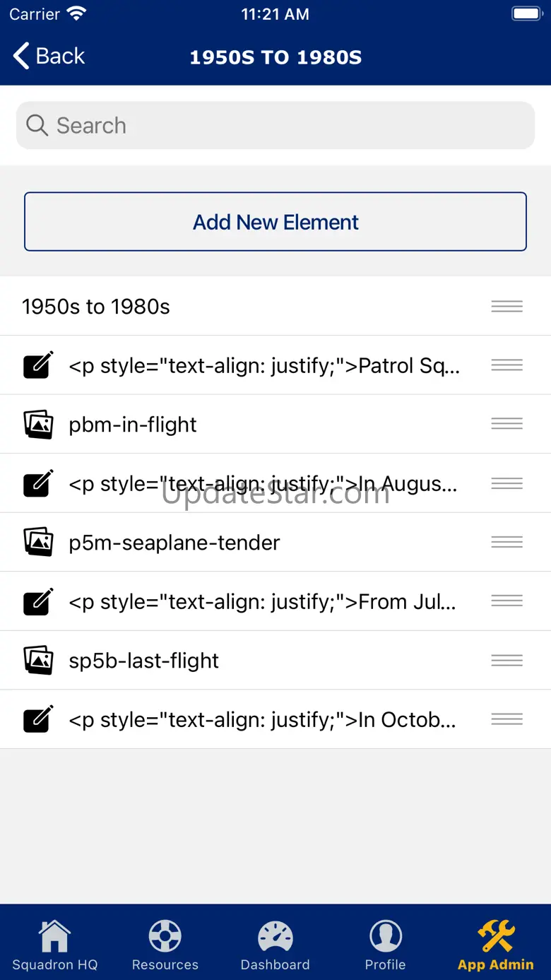Open the From Jul text element
Viewport: 551px width, 980px height.
click(x=262, y=601)
